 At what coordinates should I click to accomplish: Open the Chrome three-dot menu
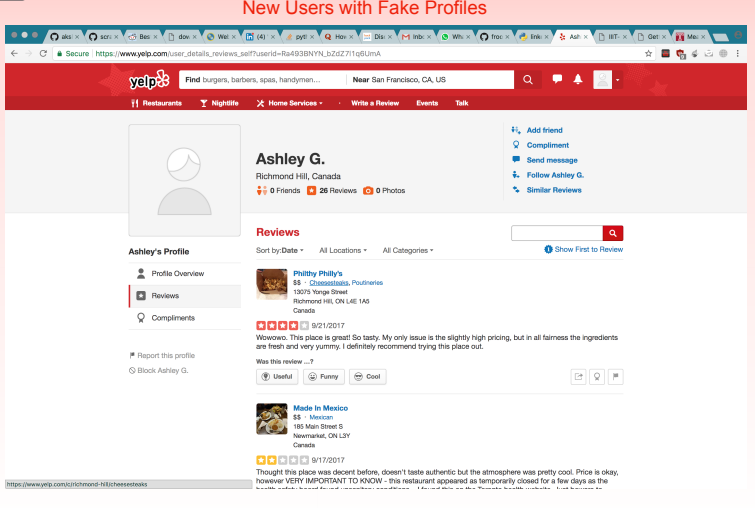pos(738,53)
